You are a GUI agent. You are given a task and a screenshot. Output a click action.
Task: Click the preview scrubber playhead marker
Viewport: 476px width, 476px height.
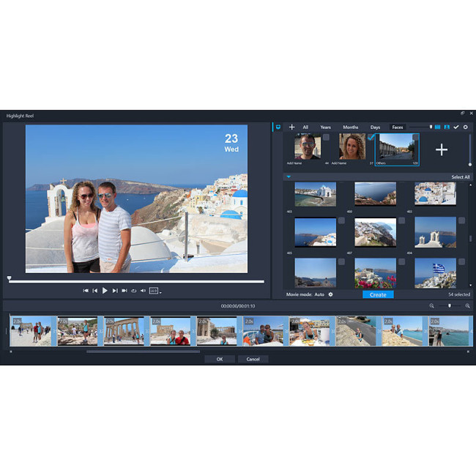[9, 278]
